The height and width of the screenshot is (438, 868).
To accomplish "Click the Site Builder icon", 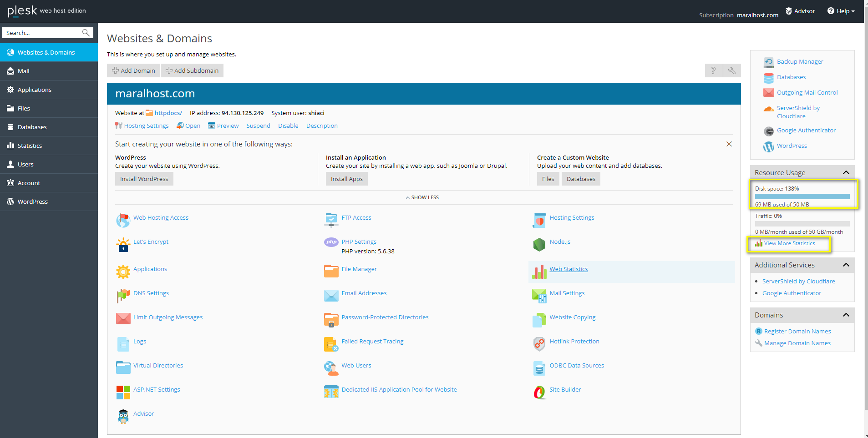I will click(539, 393).
